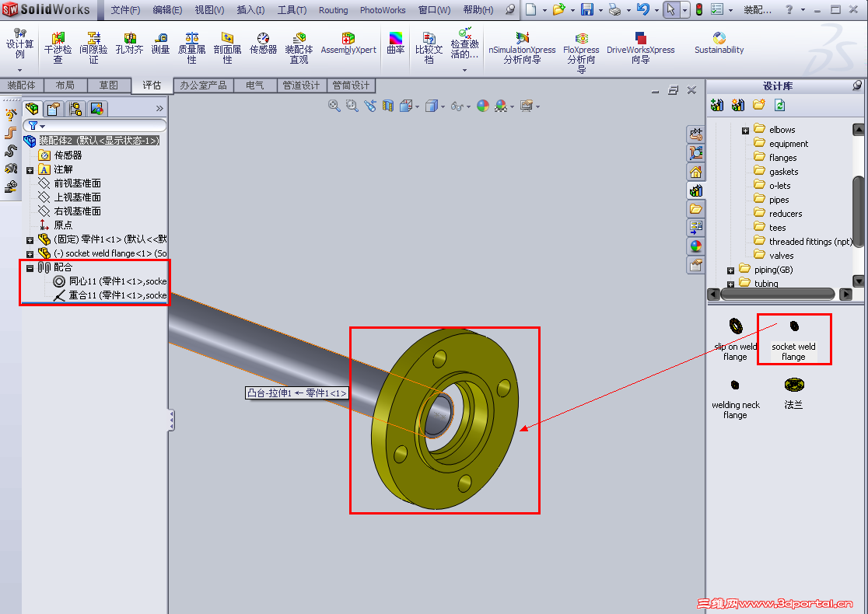
Task: Activate the Measure (测量) tool
Action: pyautogui.click(x=160, y=44)
